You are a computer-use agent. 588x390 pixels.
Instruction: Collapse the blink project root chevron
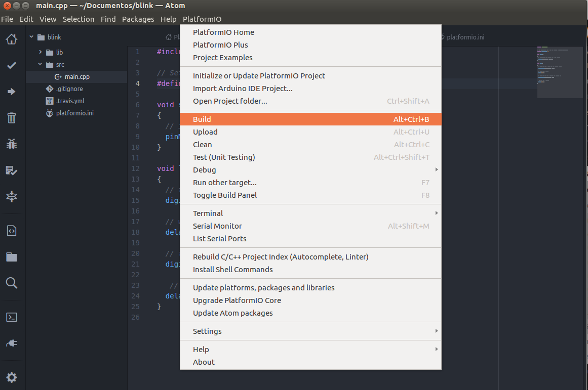(31, 37)
